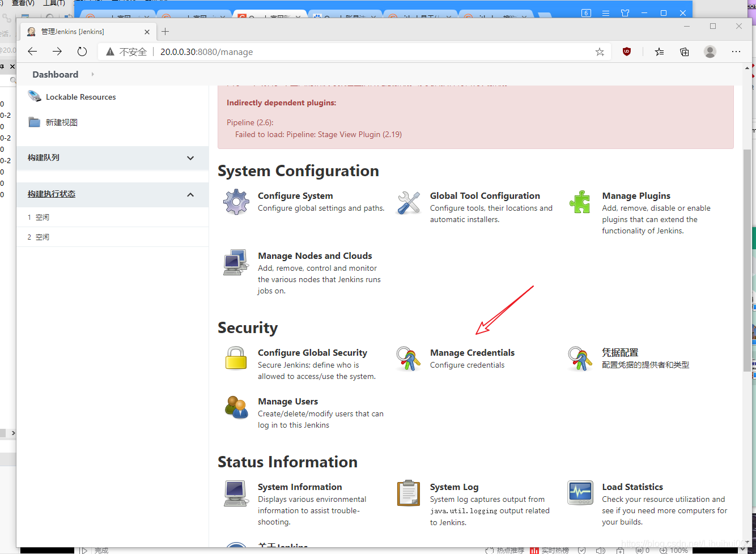This screenshot has width=756, height=554.
Task: Go back with the browser back arrow
Action: pos(32,52)
